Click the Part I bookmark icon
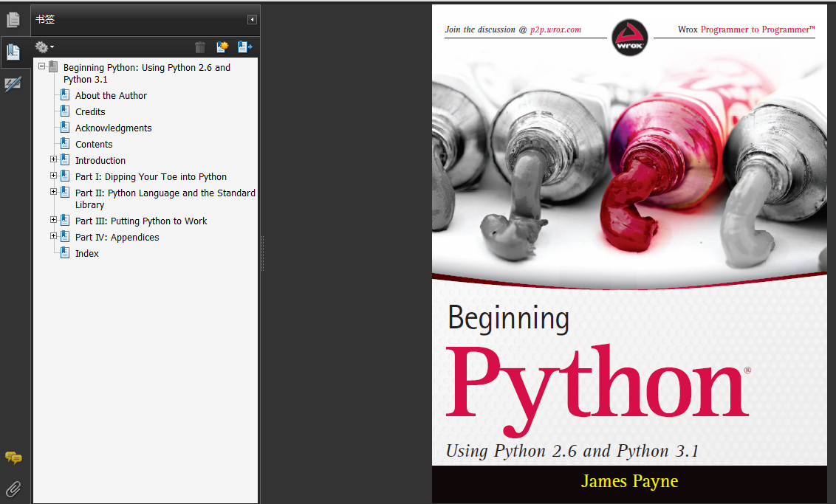This screenshot has height=504, width=836. click(65, 176)
